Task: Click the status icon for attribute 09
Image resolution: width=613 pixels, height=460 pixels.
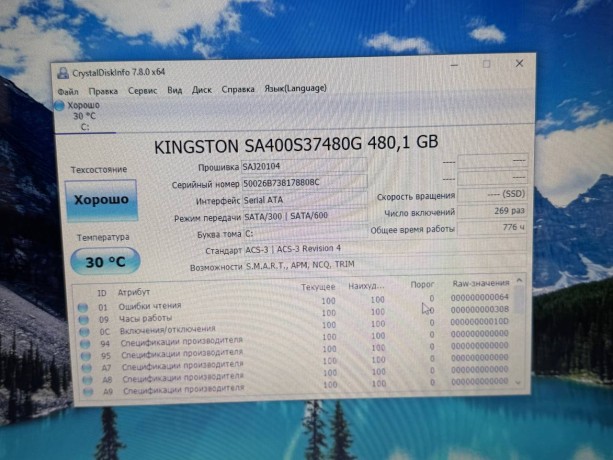Action: pyautogui.click(x=83, y=320)
